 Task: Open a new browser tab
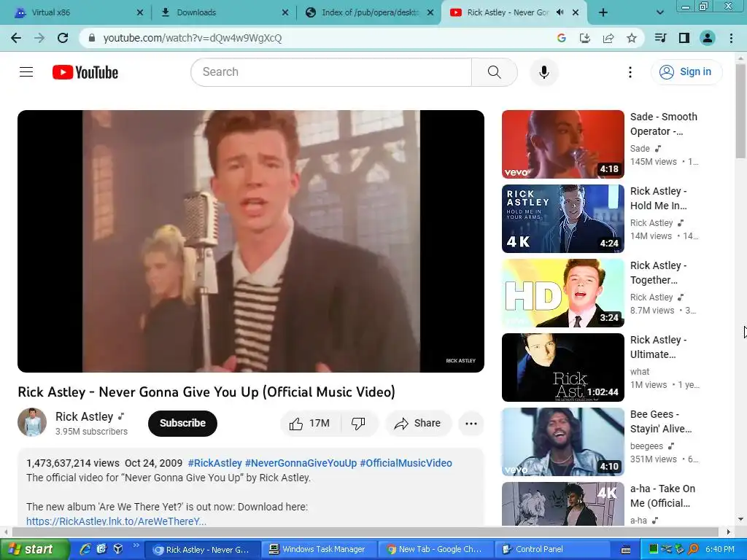(x=603, y=12)
